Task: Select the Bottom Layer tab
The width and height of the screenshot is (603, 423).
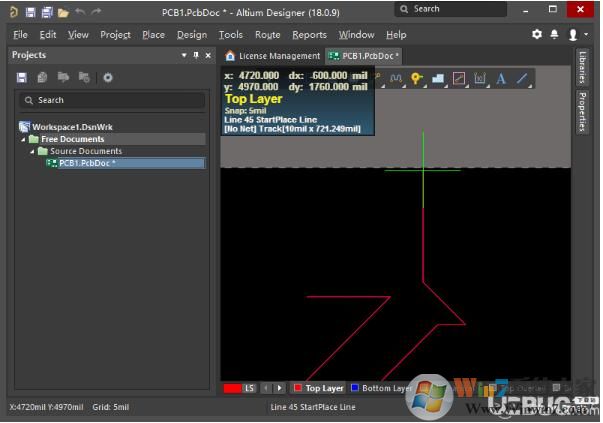Action: click(381, 389)
